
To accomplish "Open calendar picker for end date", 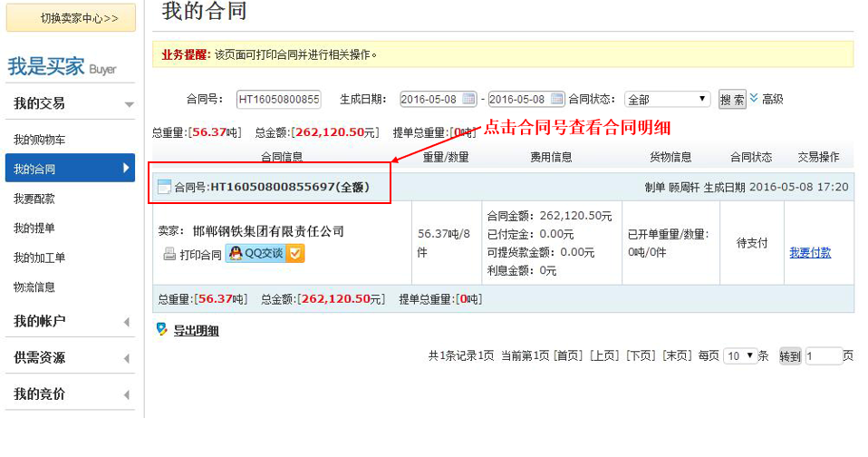I will [557, 99].
